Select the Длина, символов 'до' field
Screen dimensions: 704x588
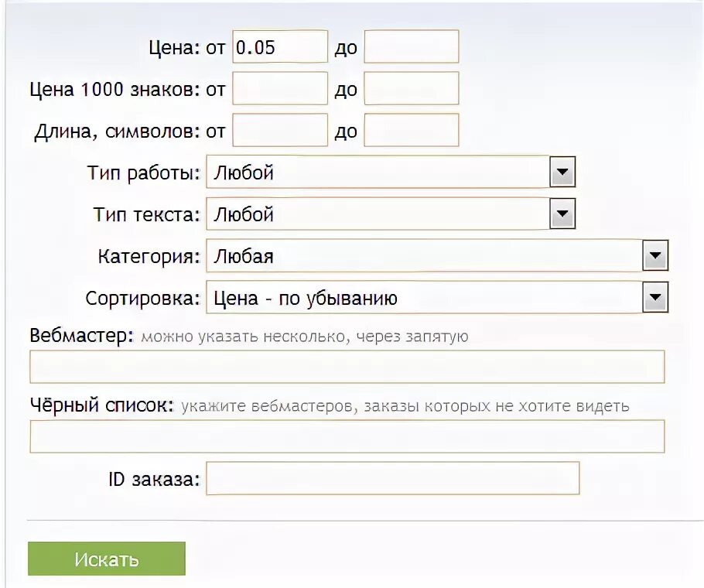[x=412, y=130]
